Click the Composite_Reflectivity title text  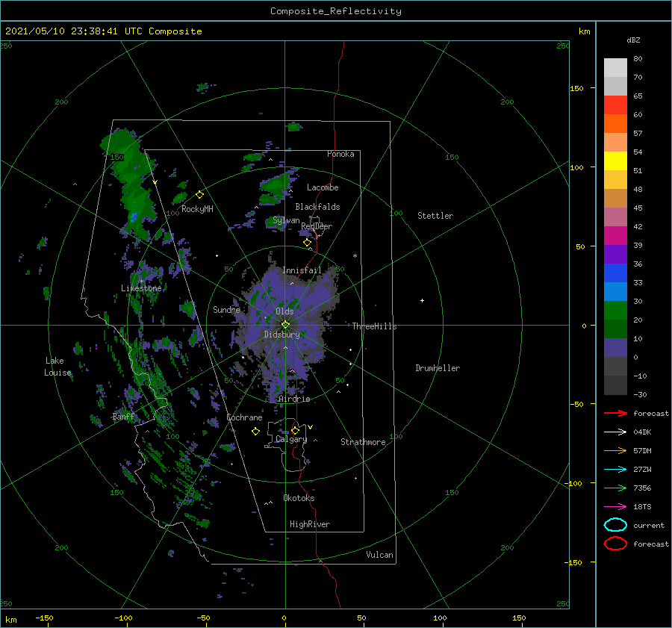[336, 11]
